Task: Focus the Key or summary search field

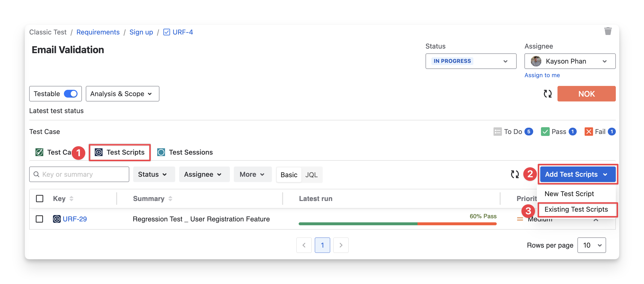Action: 82,174
